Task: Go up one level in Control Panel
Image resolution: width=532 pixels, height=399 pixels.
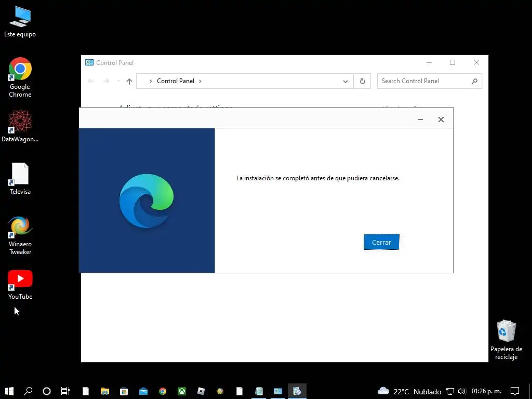Action: [129, 81]
